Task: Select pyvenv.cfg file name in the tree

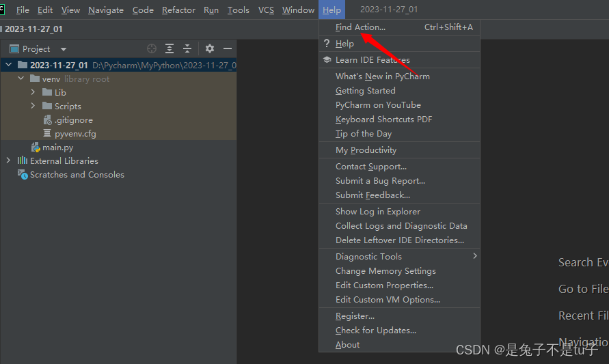Action: 75,134
